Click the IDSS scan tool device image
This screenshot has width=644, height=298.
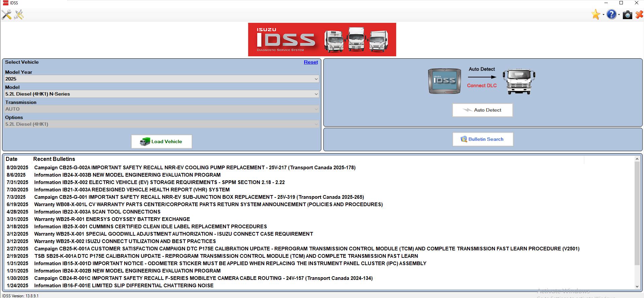444,81
